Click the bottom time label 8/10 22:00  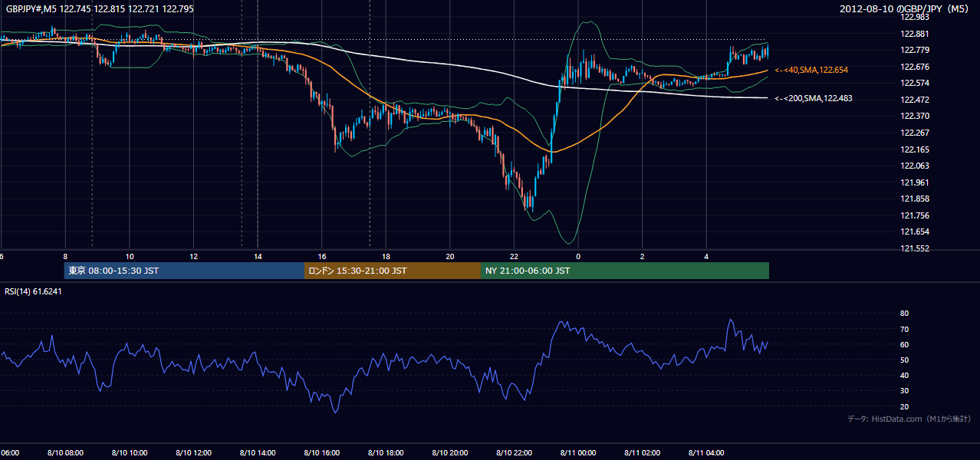[514, 453]
